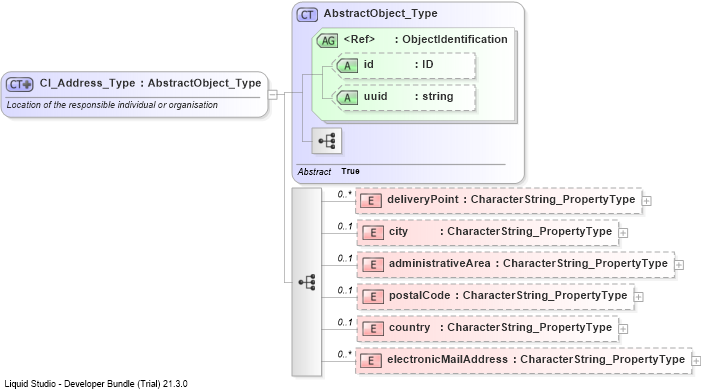701x389 pixels.
Task: Expand the city element
Action: pyautogui.click(x=623, y=233)
